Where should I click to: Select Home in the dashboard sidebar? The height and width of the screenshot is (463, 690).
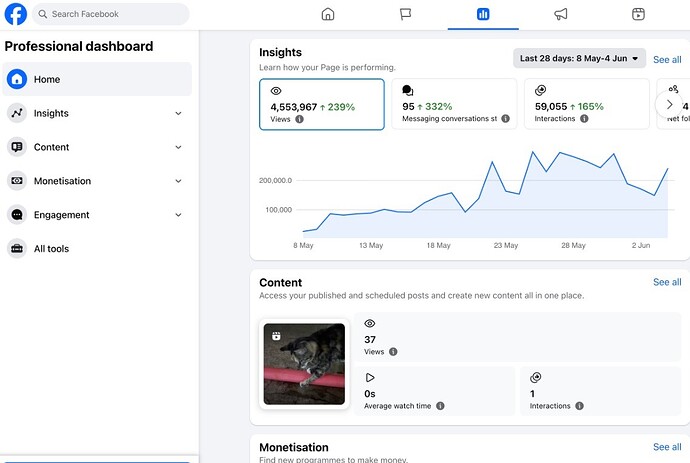[97, 79]
